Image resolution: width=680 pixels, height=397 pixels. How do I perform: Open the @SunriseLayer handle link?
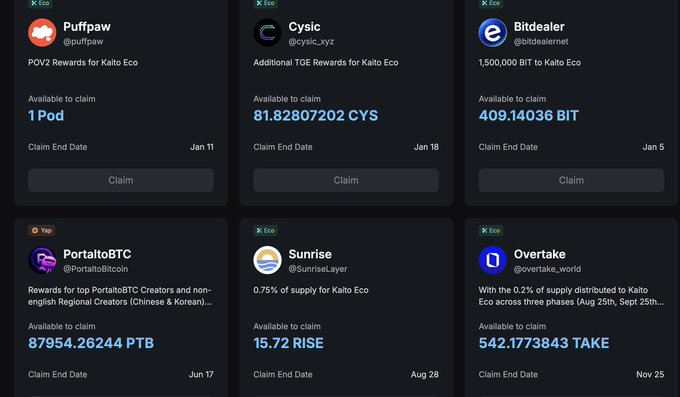pyautogui.click(x=318, y=269)
